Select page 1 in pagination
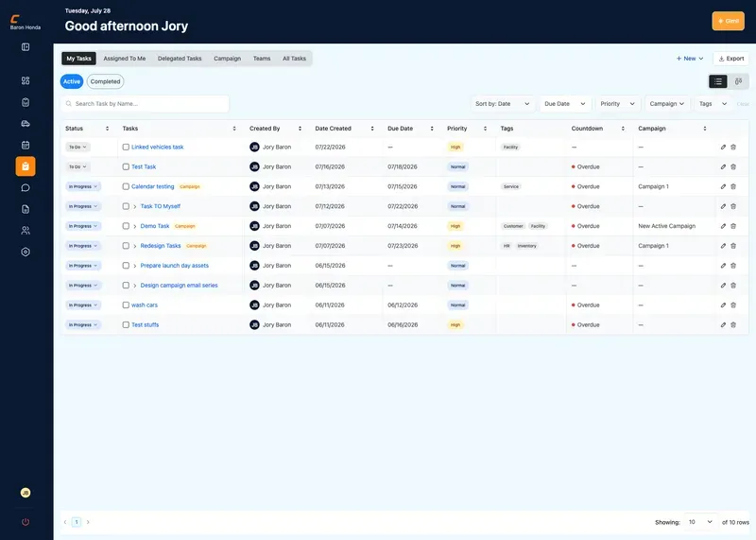Viewport: 756px width, 540px height. [x=77, y=522]
